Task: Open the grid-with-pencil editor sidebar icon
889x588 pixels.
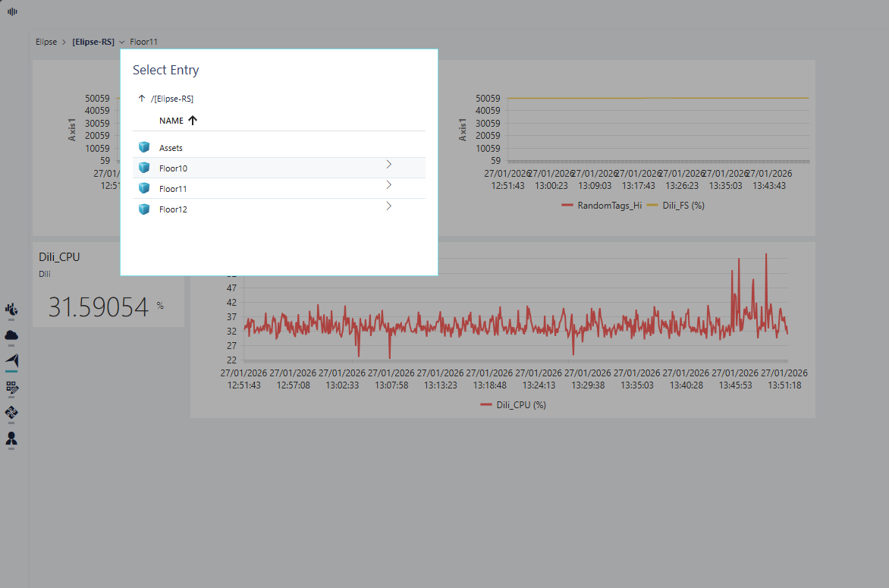Action: coord(11,387)
